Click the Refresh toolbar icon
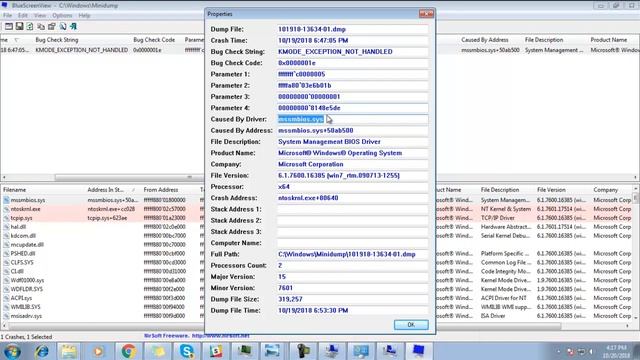This screenshot has height=360, width=640. point(30,27)
